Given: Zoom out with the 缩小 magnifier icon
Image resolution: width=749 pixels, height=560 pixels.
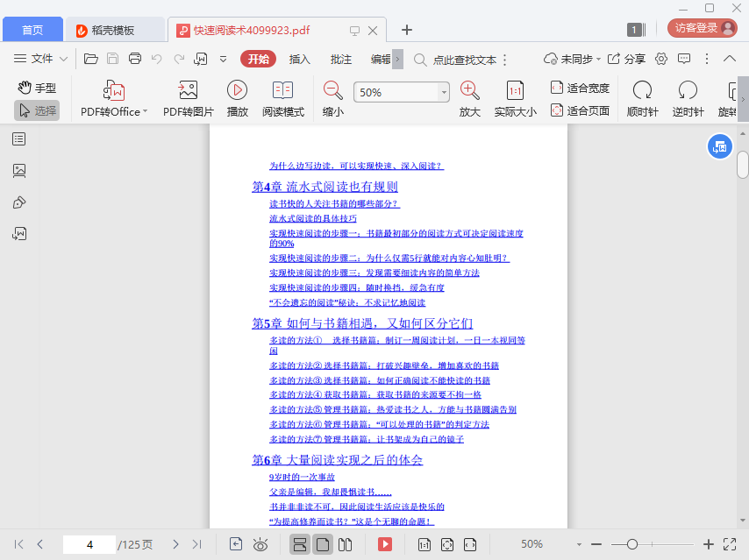Looking at the screenshot, I should tap(333, 99).
